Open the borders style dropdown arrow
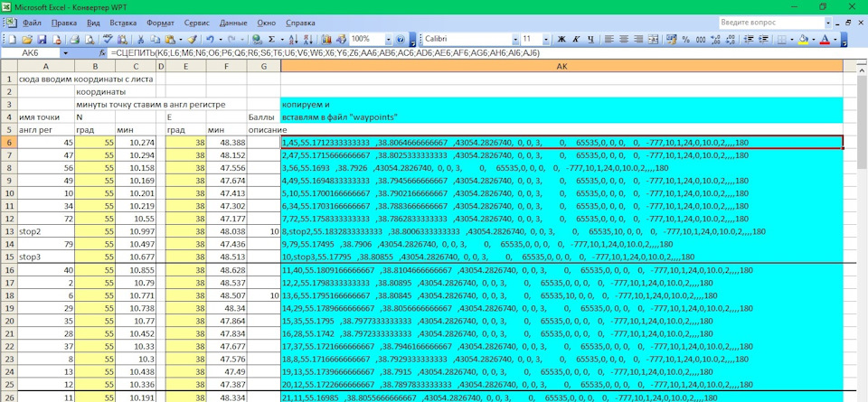Screen dimensions: 868x402 (792, 40)
